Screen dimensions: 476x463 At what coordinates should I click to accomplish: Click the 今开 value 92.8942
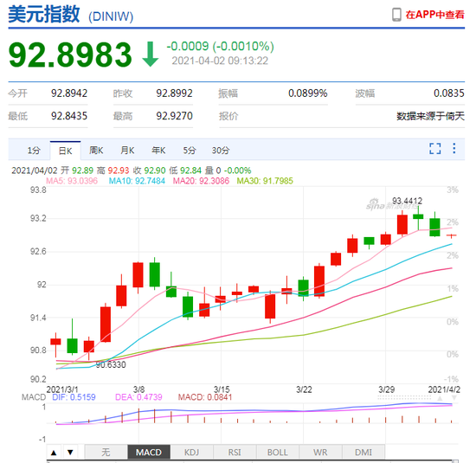[69, 93]
